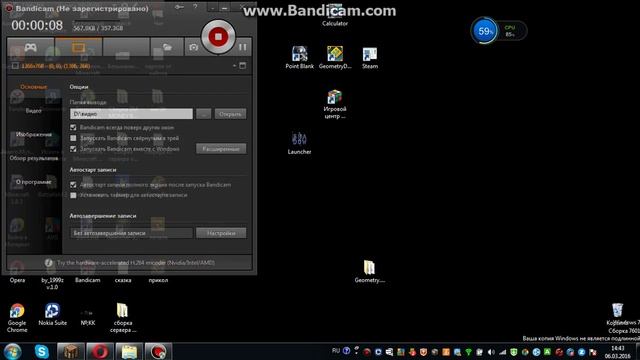This screenshot has height=360, width=640.
Task: Toggle 'Запускать Bandicam свёрнутым в трей' checkbox
Action: coord(73,138)
